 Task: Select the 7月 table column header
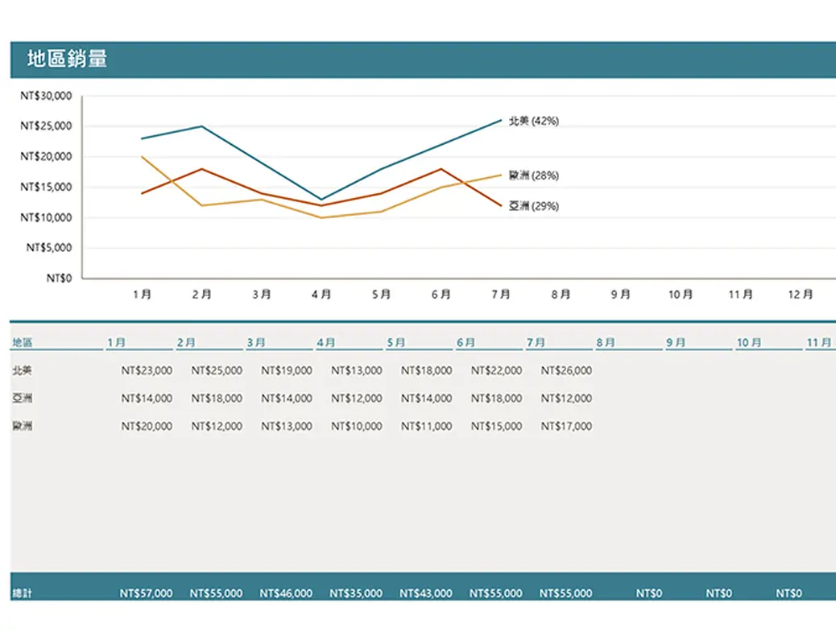(x=536, y=343)
